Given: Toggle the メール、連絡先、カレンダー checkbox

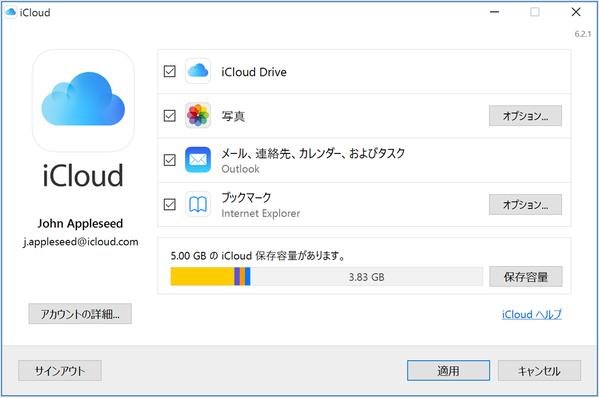Looking at the screenshot, I should pyautogui.click(x=170, y=160).
